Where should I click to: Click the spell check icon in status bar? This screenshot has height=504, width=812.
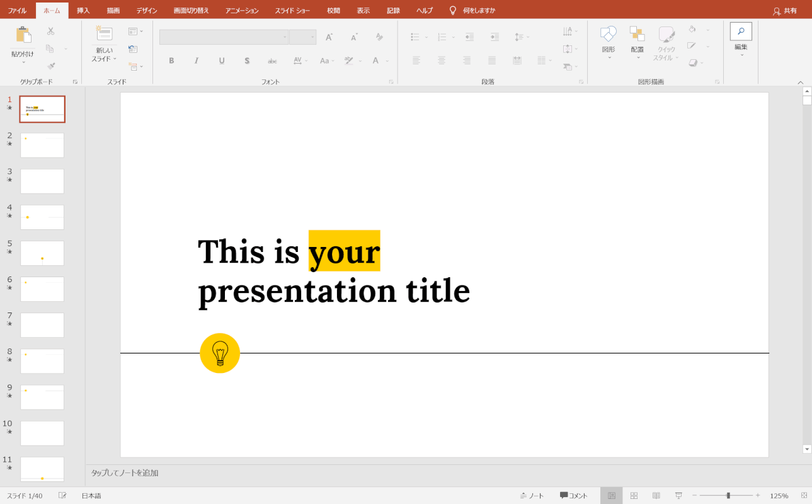[62, 496]
